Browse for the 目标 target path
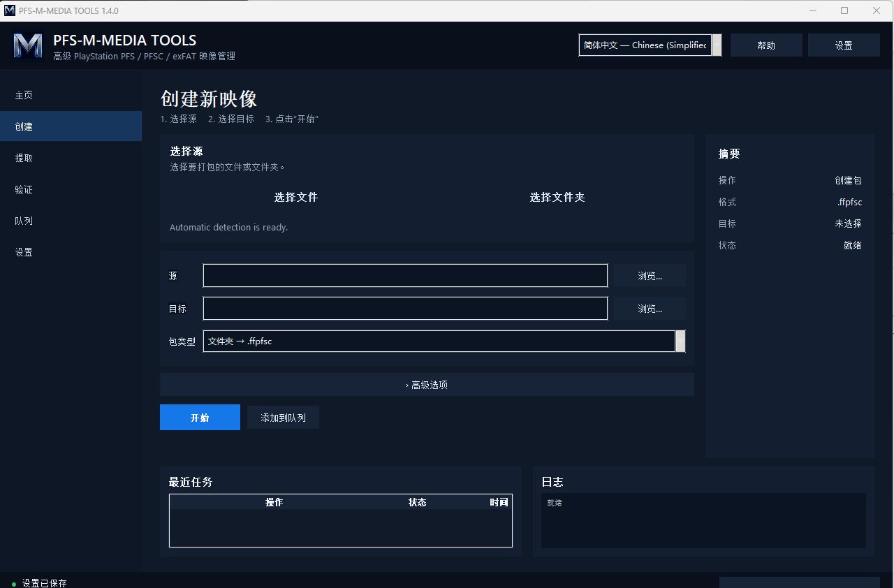894x588 pixels. [x=650, y=309]
